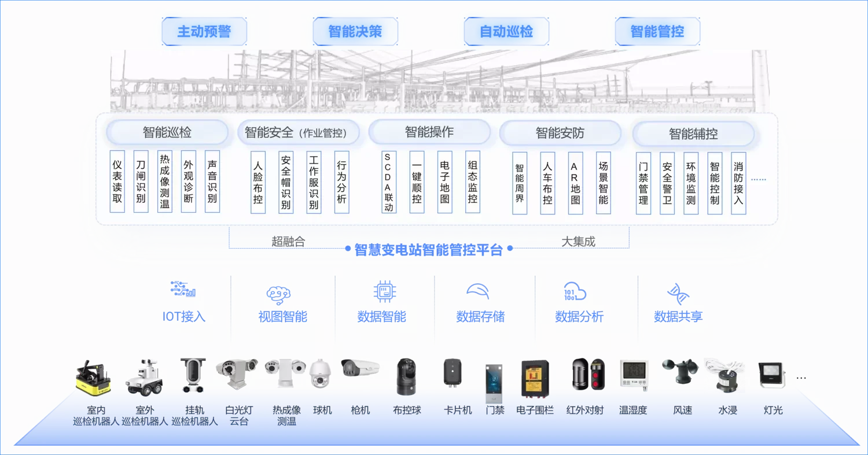Click the 主动预警 button

point(204,31)
